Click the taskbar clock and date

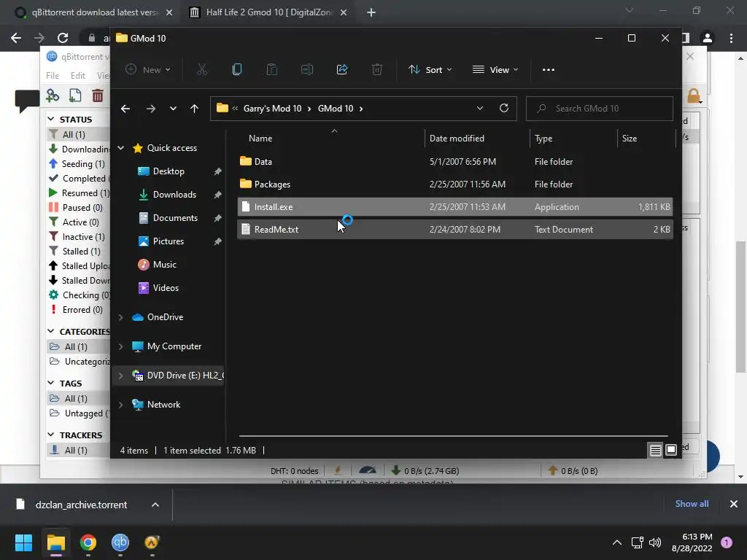(x=692, y=542)
